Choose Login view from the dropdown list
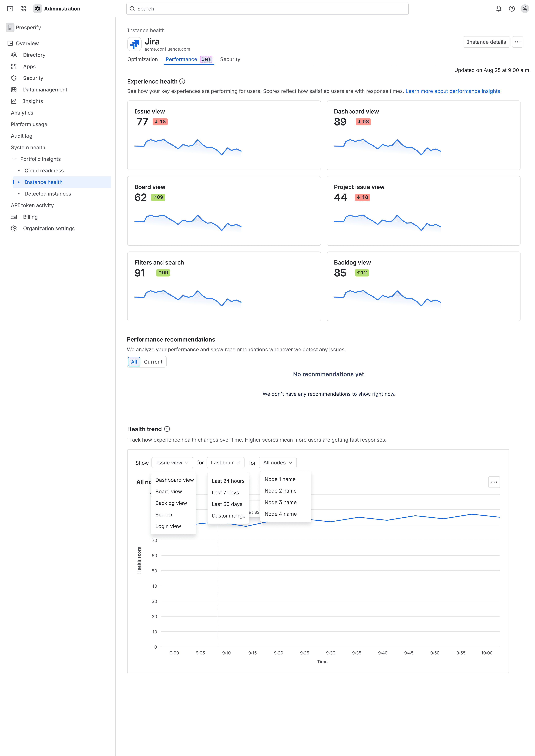This screenshot has height=756, width=535. [174, 526]
